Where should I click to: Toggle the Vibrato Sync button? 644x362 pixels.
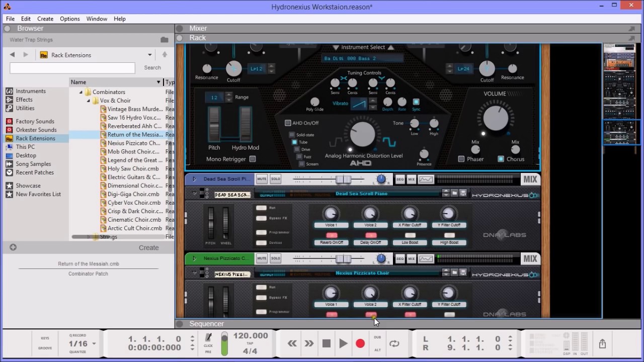pyautogui.click(x=416, y=102)
